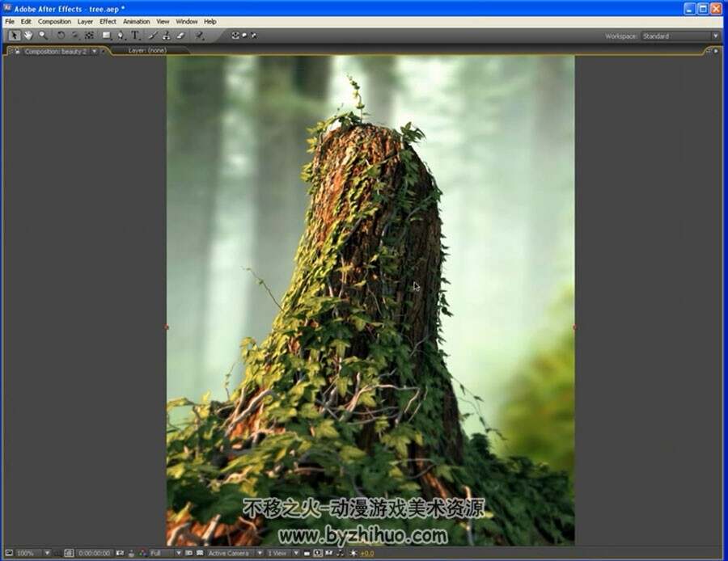This screenshot has width=728, height=561.
Task: Open the File menu
Action: tap(9, 21)
